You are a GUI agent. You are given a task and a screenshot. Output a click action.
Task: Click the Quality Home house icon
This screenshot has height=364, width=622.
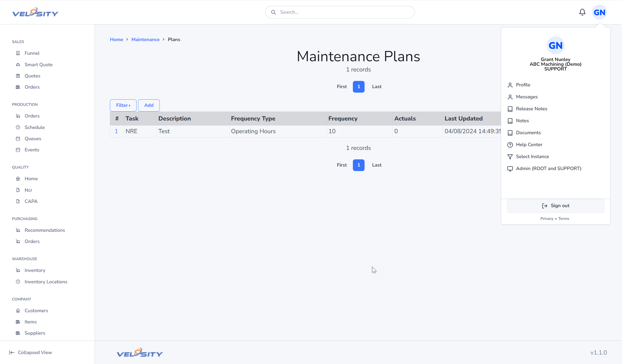pyautogui.click(x=18, y=179)
